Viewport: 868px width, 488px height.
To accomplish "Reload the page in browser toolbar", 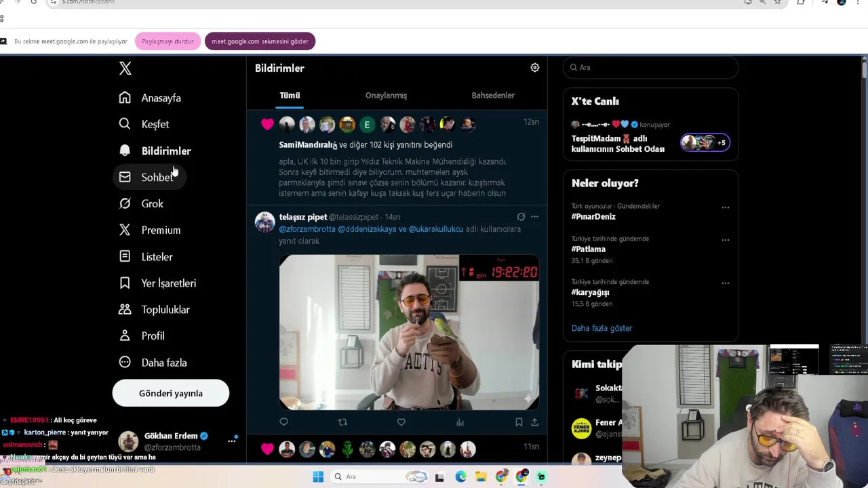I will (x=33, y=2).
